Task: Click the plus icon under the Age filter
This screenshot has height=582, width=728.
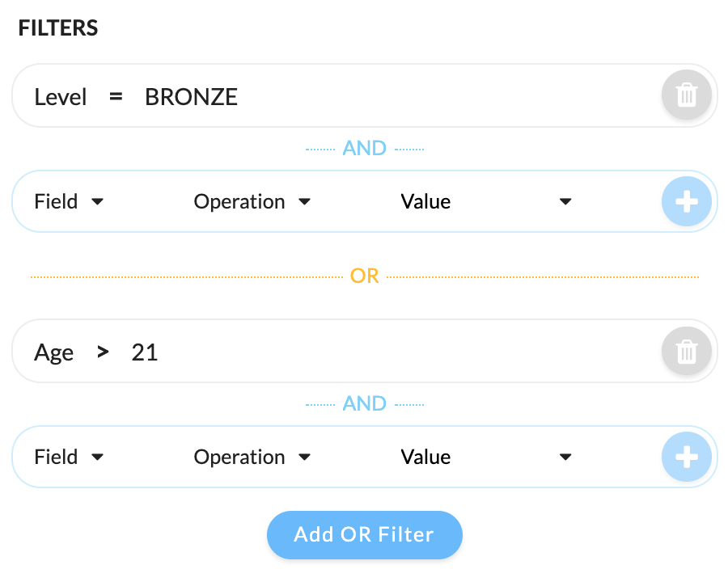Action: click(686, 457)
